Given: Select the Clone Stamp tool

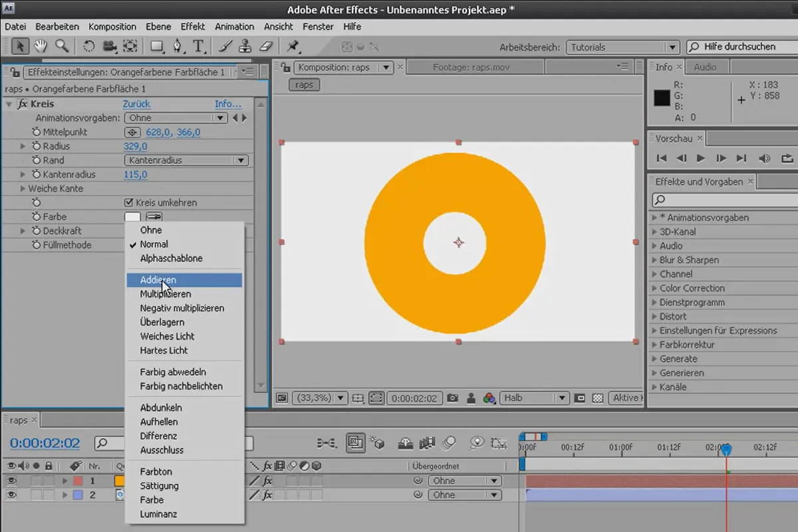Looking at the screenshot, I should (245, 46).
